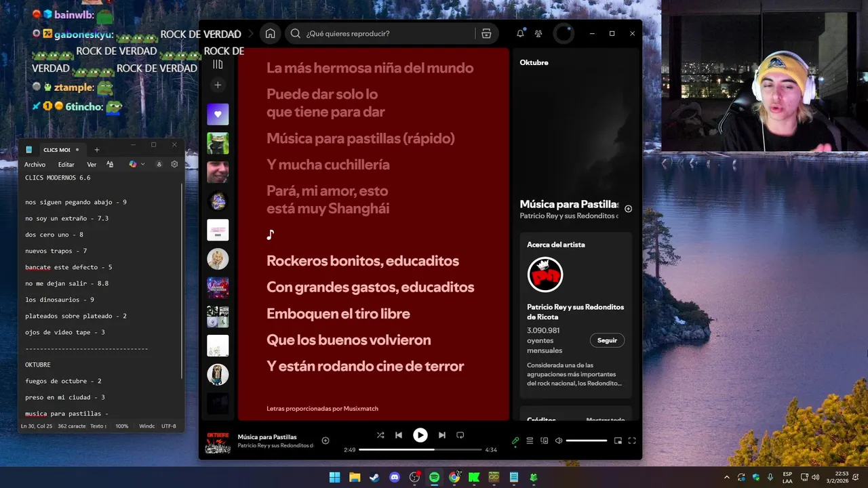Image resolution: width=868 pixels, height=488 pixels.
Task: Click the 100% zoom status in Notepad
Action: 122,426
